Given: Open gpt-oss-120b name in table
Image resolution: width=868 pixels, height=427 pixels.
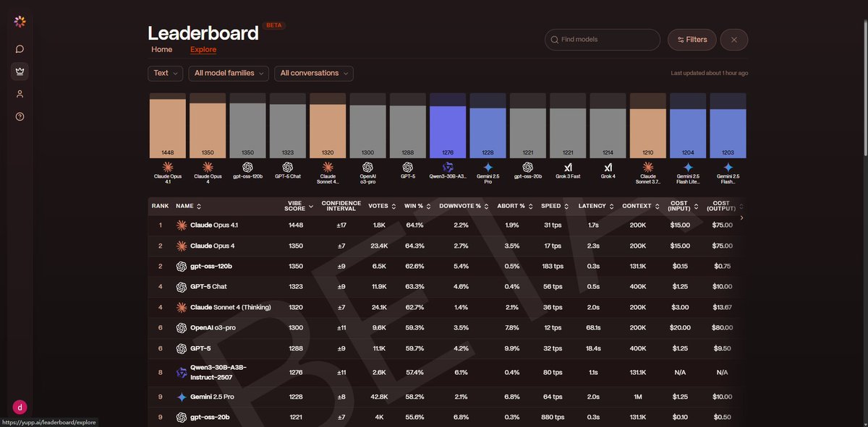Looking at the screenshot, I should 211,267.
